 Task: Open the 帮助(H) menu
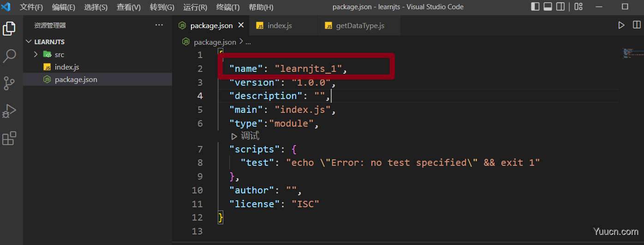click(x=261, y=7)
